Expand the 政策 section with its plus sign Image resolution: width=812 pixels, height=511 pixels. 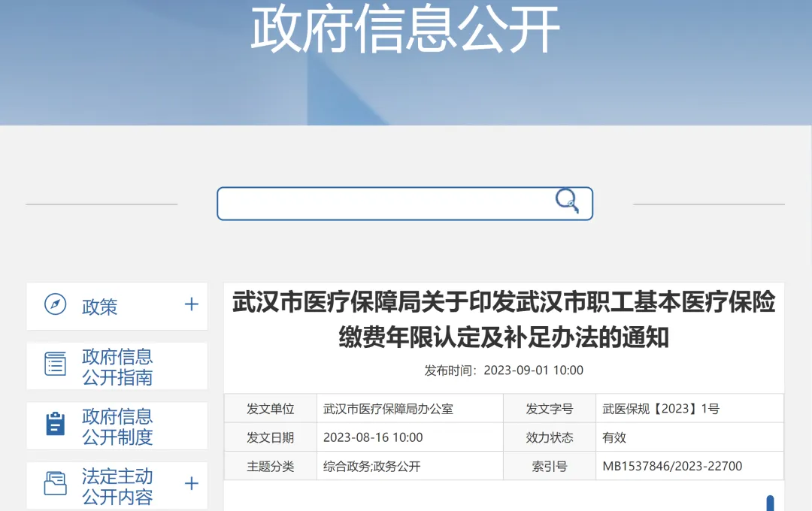point(192,306)
